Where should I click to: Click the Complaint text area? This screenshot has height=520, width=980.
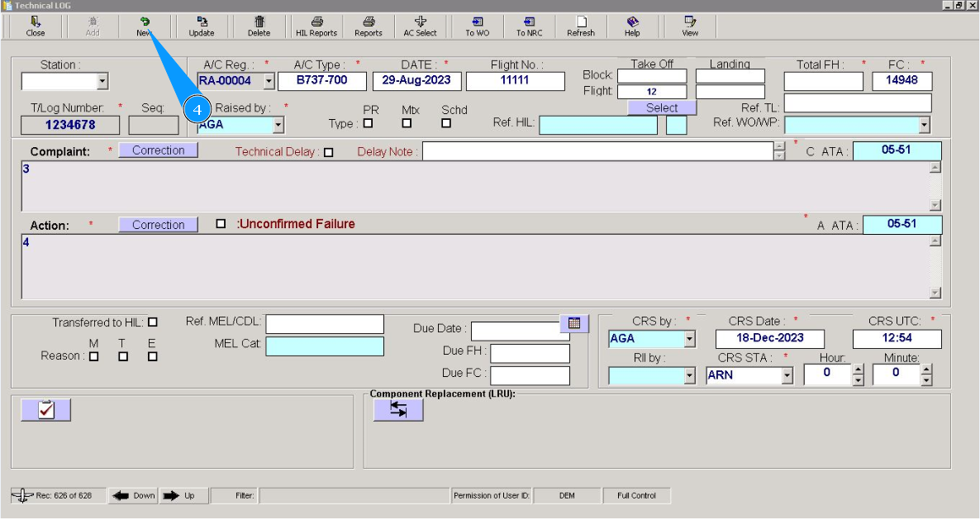pyautogui.click(x=476, y=186)
